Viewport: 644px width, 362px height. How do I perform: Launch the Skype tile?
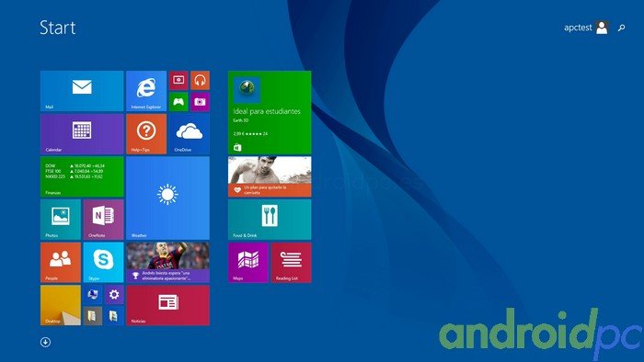103,263
